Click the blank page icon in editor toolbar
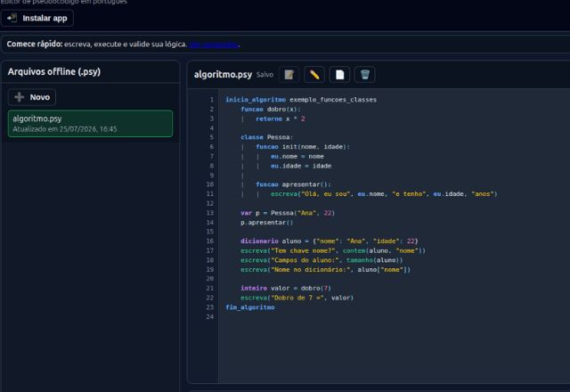Image resolution: width=570 pixels, height=392 pixels. coord(339,75)
